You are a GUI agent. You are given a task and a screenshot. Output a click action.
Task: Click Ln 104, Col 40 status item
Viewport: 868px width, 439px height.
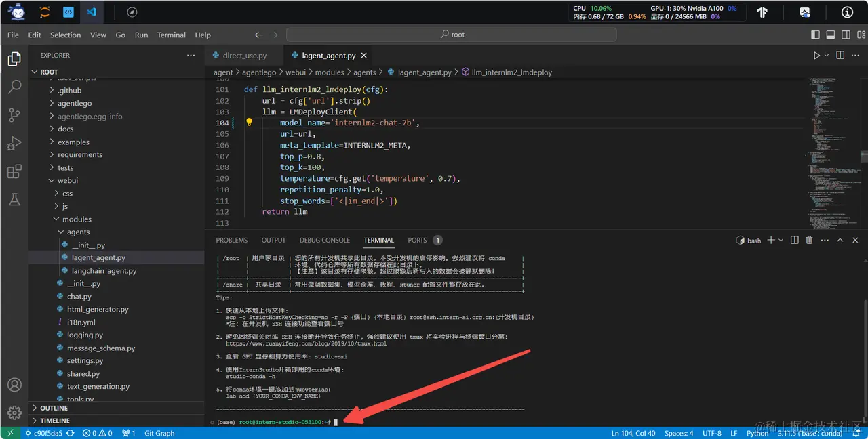pos(633,433)
